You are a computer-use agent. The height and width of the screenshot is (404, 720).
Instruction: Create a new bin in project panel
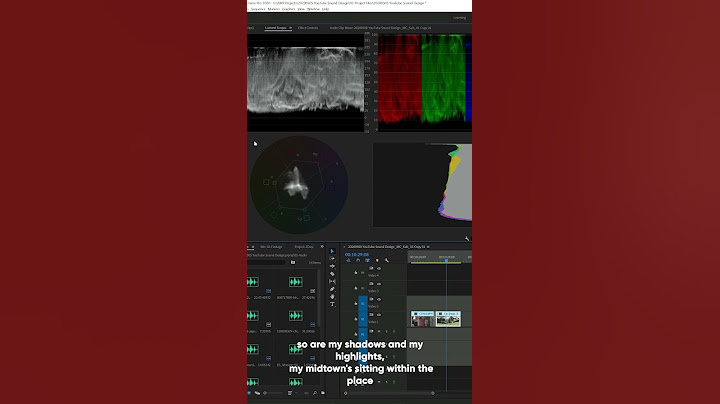pos(323,393)
